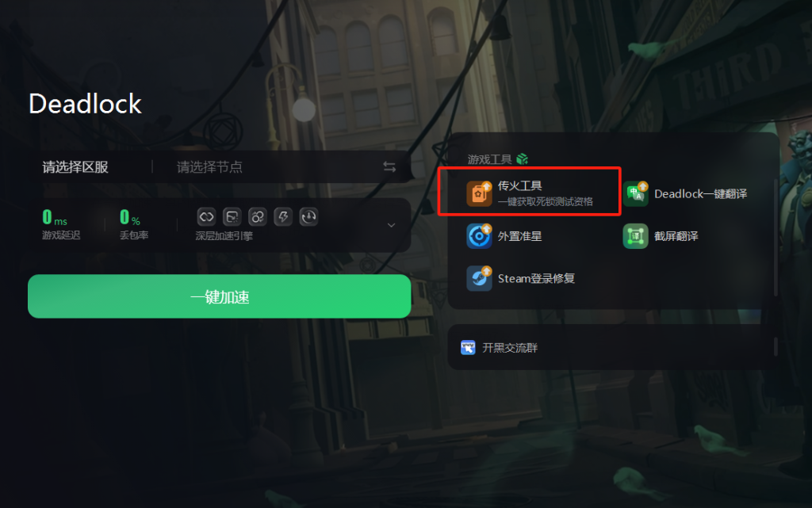Toggle the picture-in-picture acceleration engine icon
Viewport: 812px width, 508px height.
click(232, 217)
